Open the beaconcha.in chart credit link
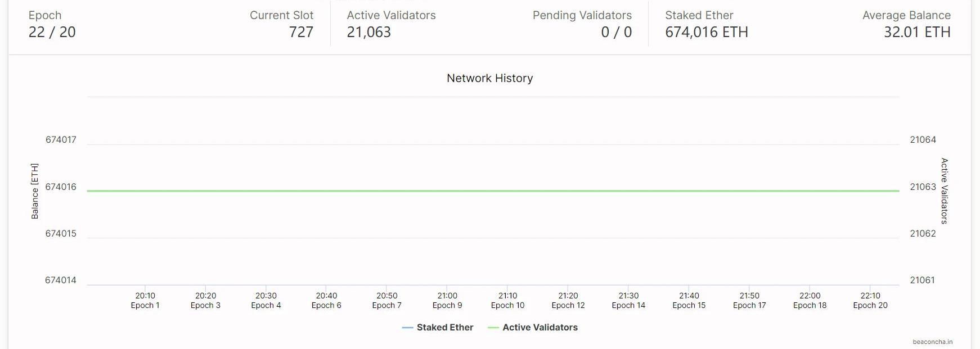 click(932, 342)
